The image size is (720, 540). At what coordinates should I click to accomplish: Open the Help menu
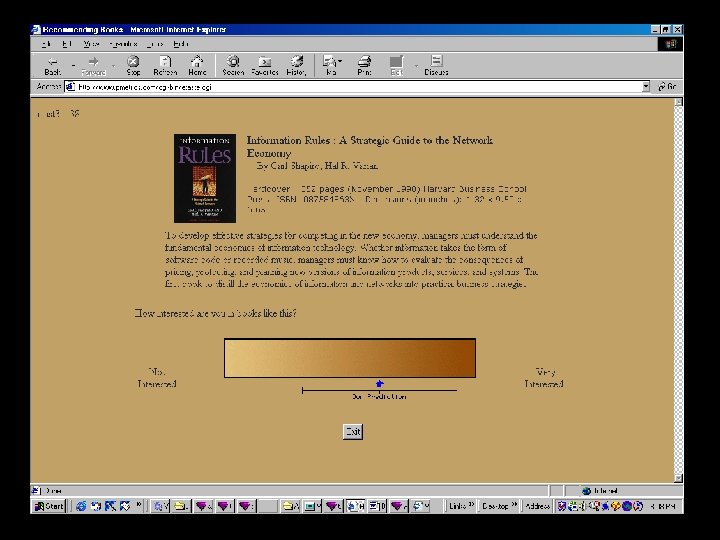pos(180,44)
